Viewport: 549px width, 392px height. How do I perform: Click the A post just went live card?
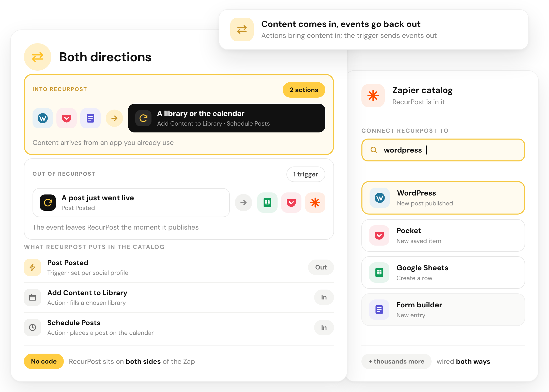tap(131, 203)
